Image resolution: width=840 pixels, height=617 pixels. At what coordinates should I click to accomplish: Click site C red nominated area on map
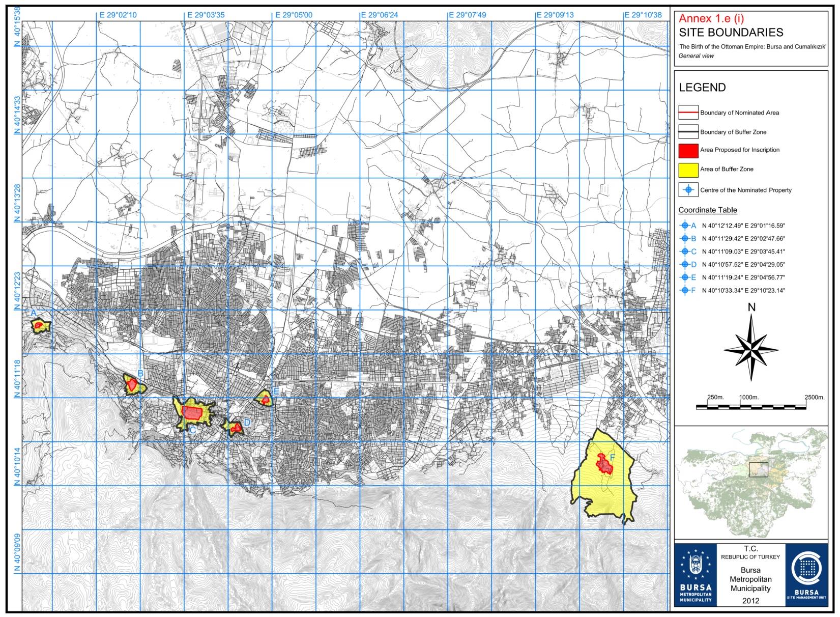click(x=192, y=412)
